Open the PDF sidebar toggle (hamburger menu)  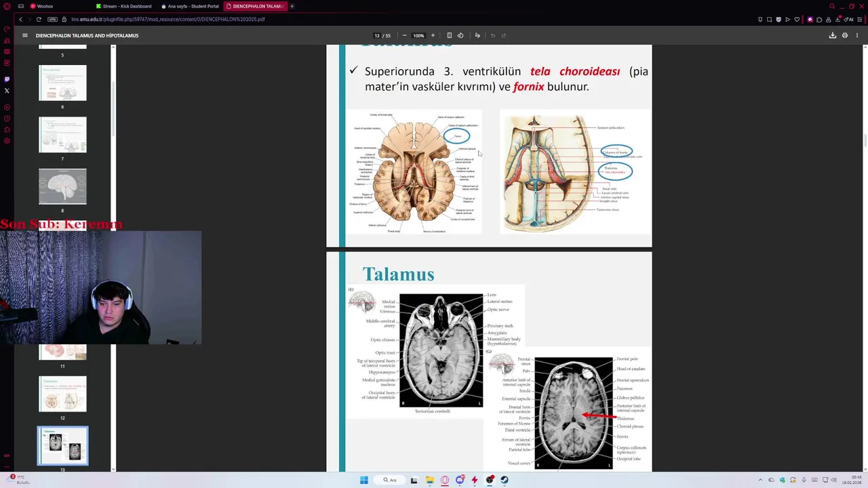25,35
